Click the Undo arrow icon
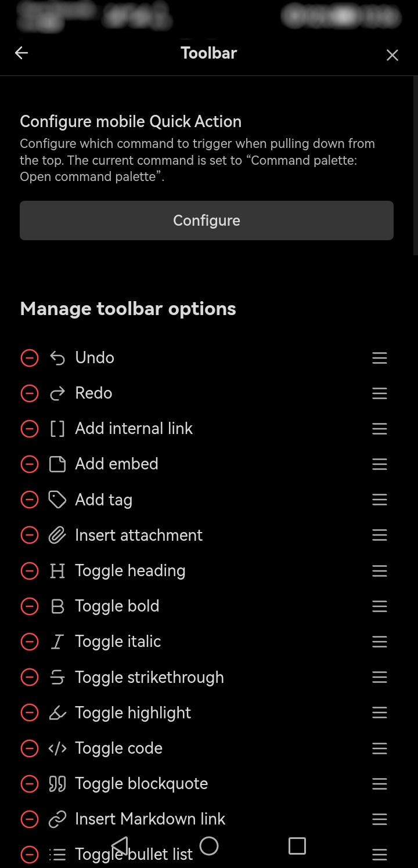 [57, 358]
